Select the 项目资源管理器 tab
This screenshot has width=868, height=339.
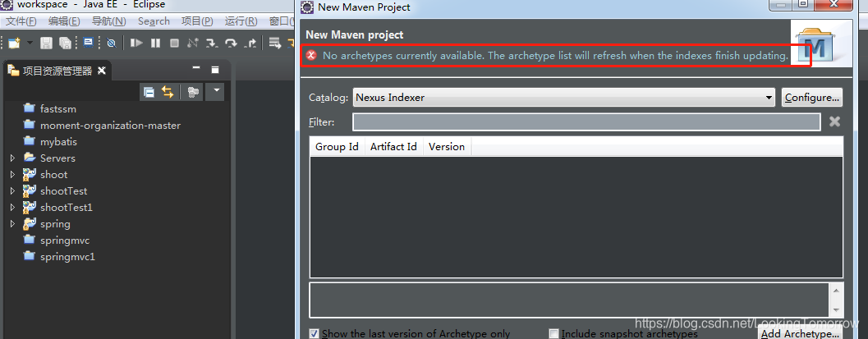pos(57,71)
